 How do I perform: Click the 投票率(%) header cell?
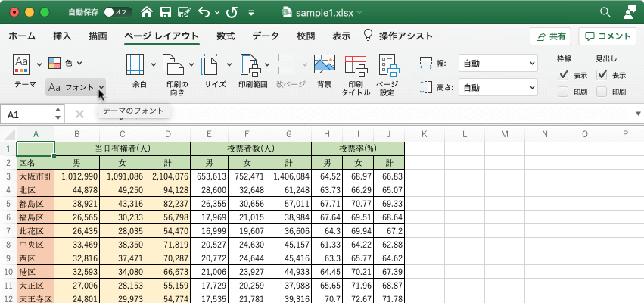tap(358, 148)
